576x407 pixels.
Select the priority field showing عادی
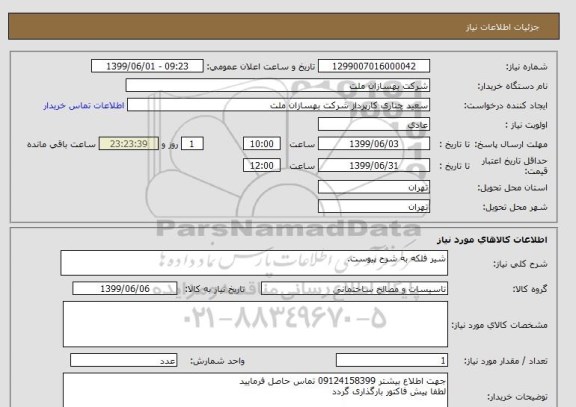[374, 125]
